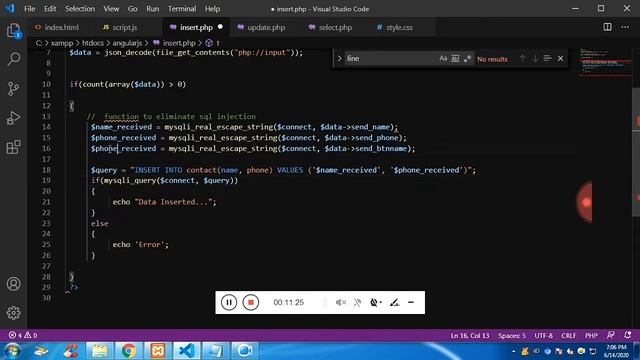The width and height of the screenshot is (640, 360).
Task: Minimize the recorder toolbar
Action: click(x=411, y=302)
